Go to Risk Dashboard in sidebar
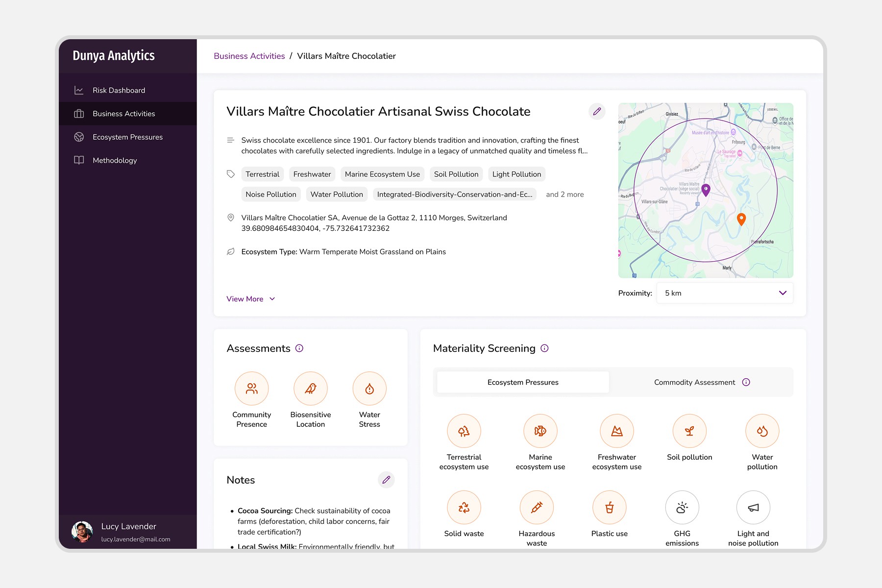This screenshot has height=588, width=882. tap(128, 90)
